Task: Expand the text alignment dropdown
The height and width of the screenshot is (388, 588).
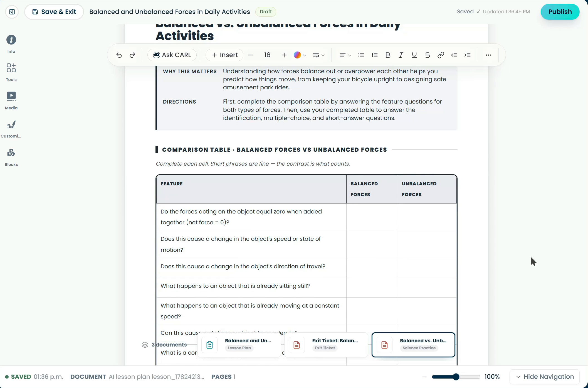Action: [345, 55]
